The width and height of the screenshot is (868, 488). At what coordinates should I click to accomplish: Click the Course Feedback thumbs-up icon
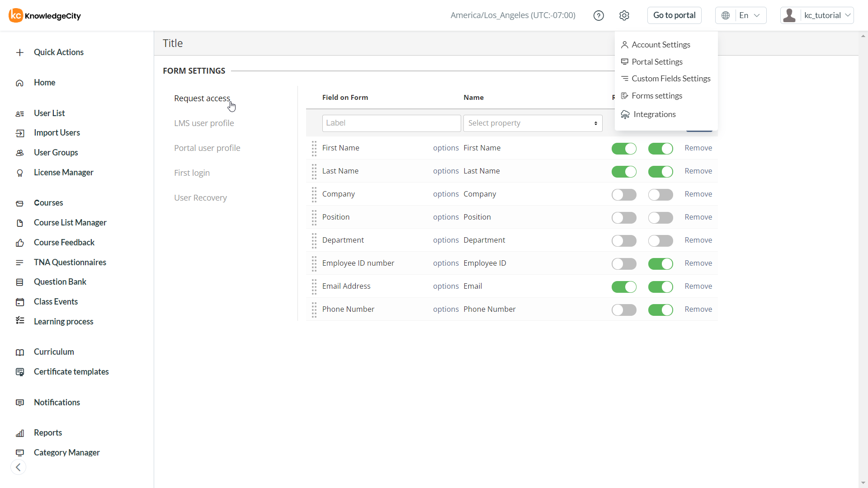click(20, 243)
